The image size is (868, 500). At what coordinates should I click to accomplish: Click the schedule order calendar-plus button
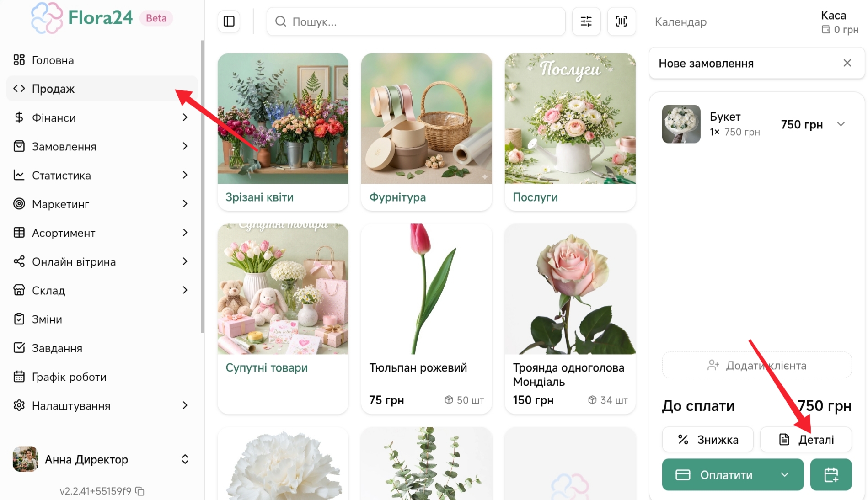[830, 475]
